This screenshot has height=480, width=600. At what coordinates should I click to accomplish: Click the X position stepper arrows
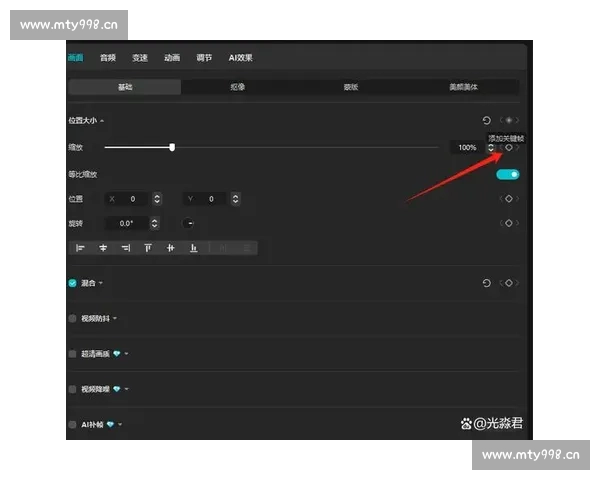[157, 199]
